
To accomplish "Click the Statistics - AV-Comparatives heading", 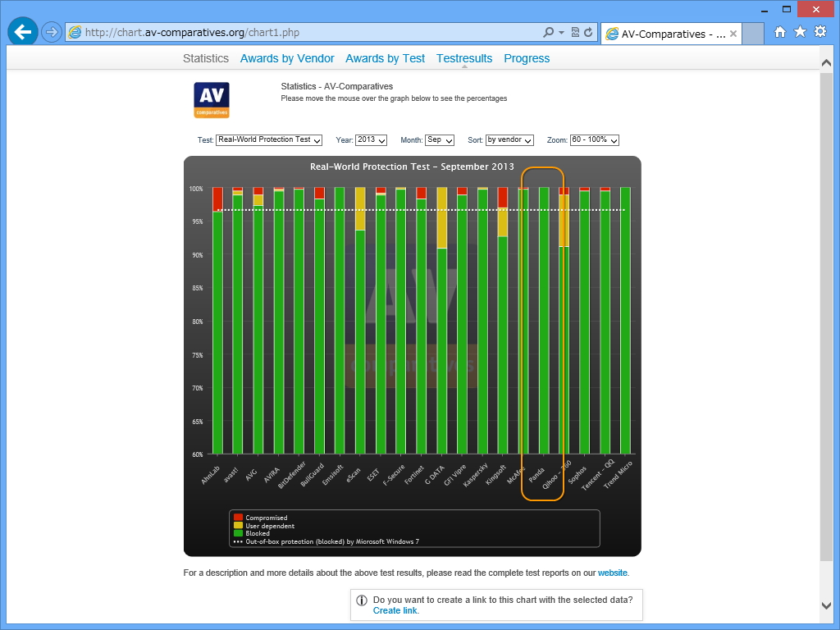I will click(x=337, y=86).
